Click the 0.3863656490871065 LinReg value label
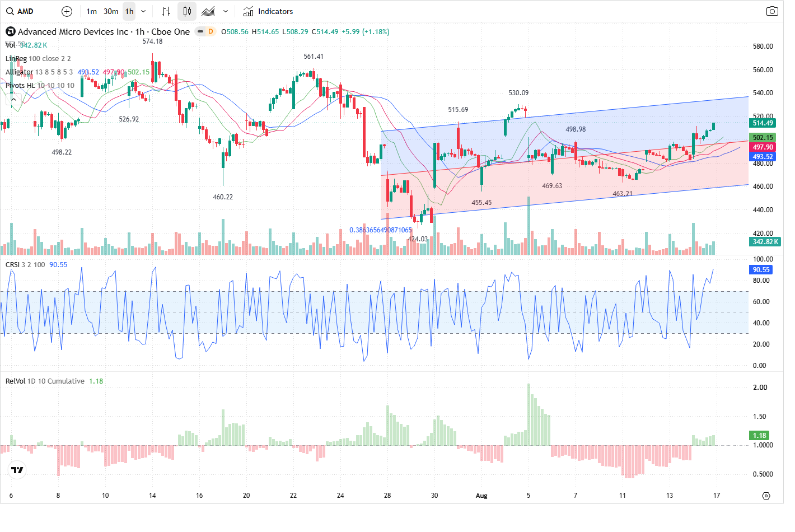The image size is (795, 532). [381, 230]
